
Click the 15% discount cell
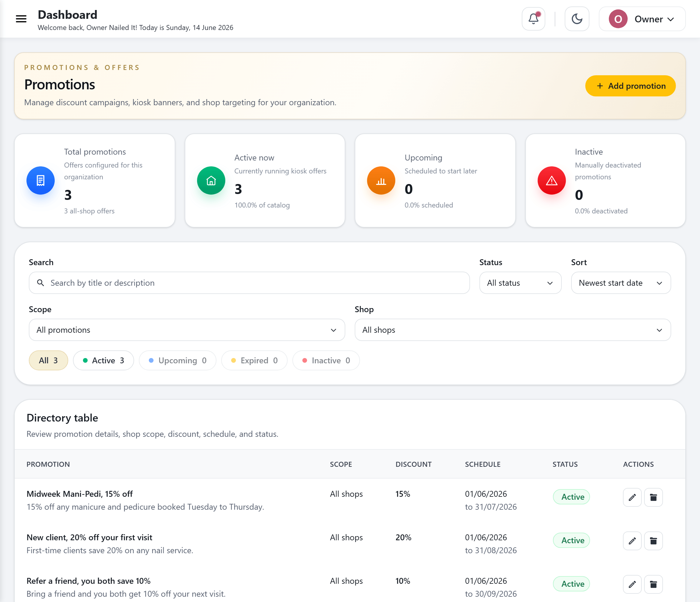(x=403, y=494)
